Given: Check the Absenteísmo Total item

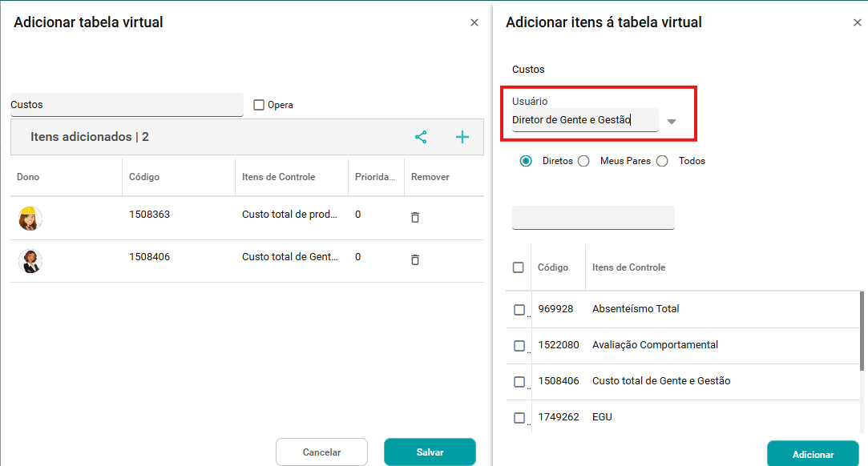Looking at the screenshot, I should tap(519, 310).
